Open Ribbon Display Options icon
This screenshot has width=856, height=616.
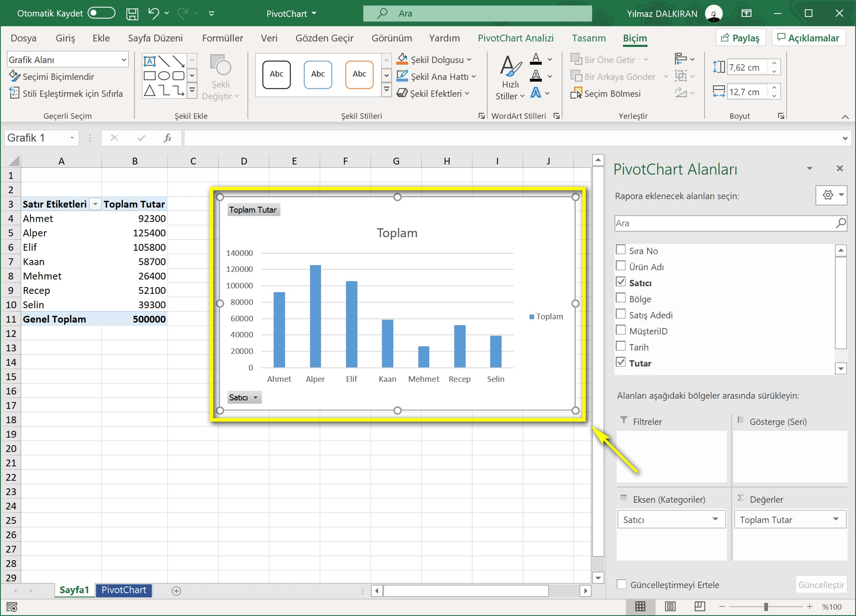[746, 13]
